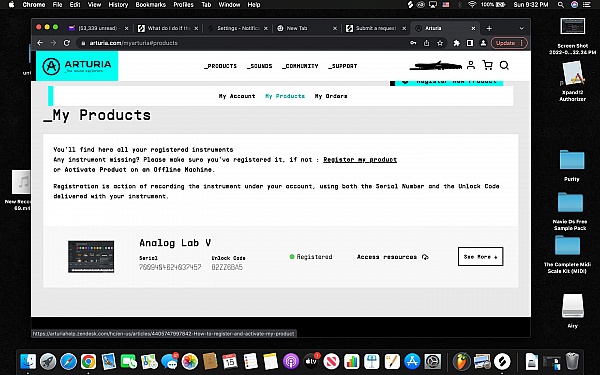Click the Analog Lab V product thumbnail
The height and width of the screenshot is (375, 600).
91,256
